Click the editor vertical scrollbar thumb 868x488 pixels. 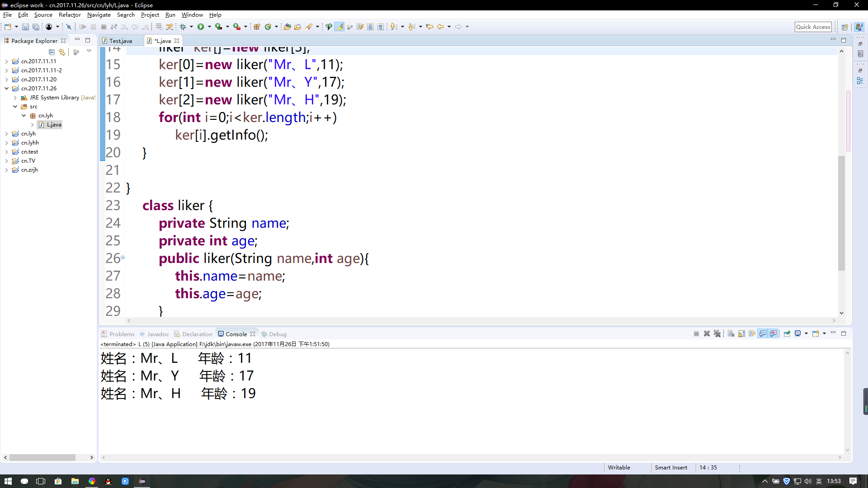point(841,212)
